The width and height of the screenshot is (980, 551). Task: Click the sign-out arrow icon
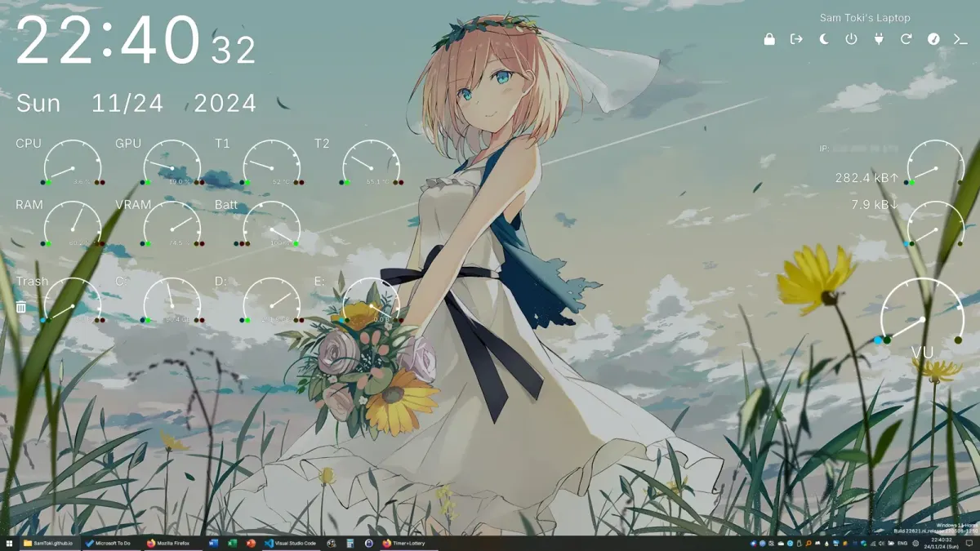(x=796, y=38)
